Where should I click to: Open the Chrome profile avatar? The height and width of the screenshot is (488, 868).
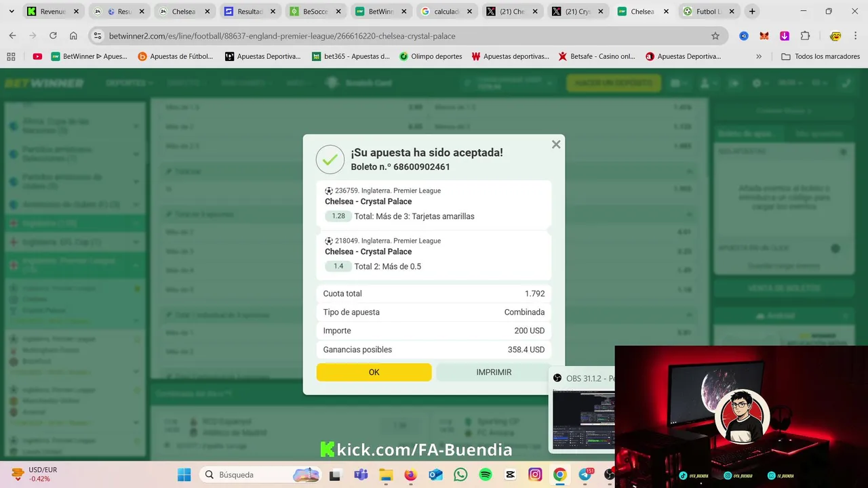(835, 36)
